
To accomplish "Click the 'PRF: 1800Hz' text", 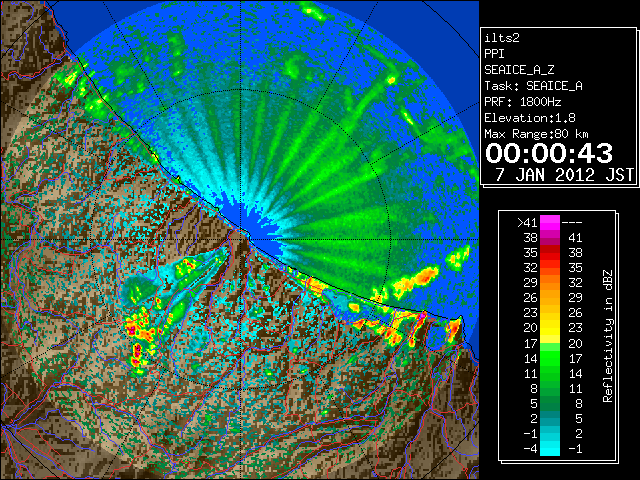I will point(522,102).
